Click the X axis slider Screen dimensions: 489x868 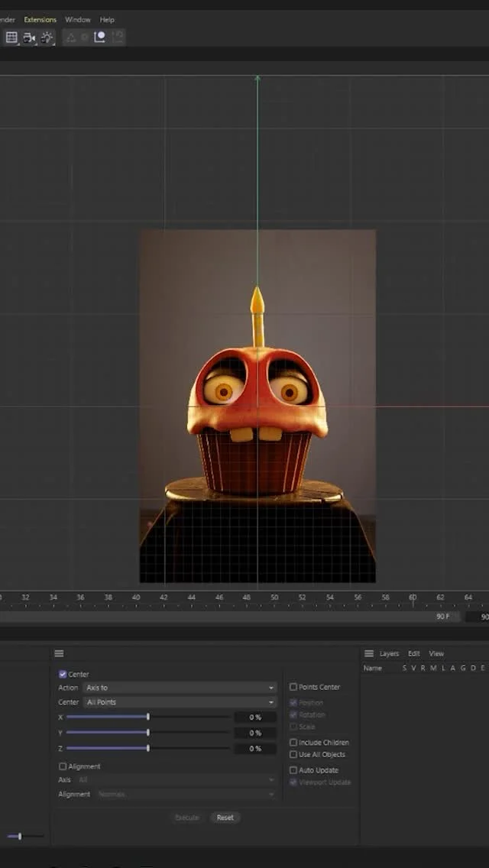pyautogui.click(x=147, y=717)
